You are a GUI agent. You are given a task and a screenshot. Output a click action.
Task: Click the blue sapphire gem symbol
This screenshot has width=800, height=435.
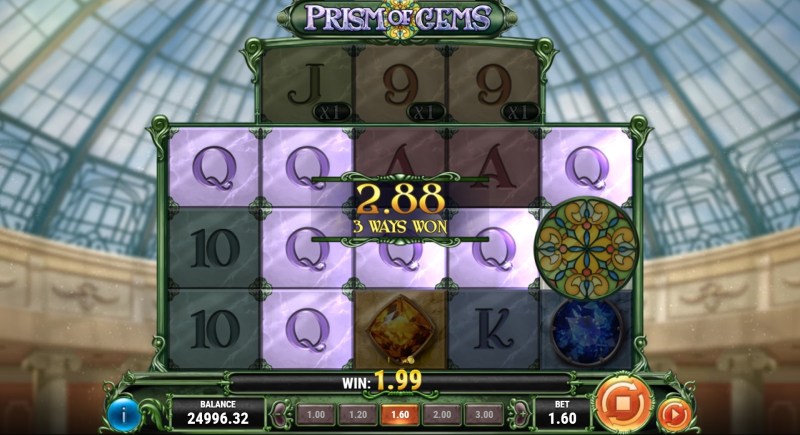pyautogui.click(x=586, y=331)
